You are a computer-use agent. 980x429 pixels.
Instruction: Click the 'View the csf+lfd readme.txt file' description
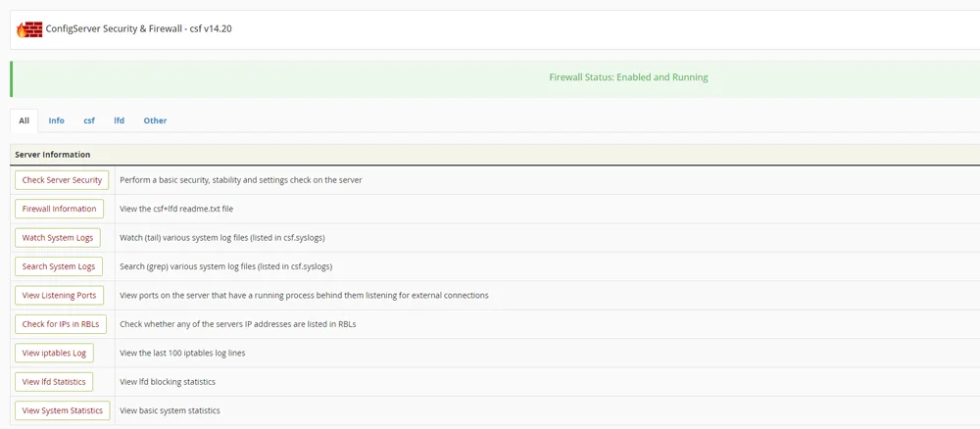point(176,209)
